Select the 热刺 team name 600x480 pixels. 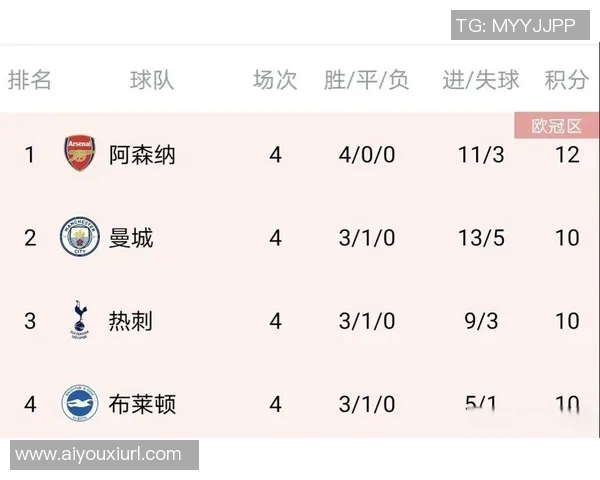(x=131, y=321)
